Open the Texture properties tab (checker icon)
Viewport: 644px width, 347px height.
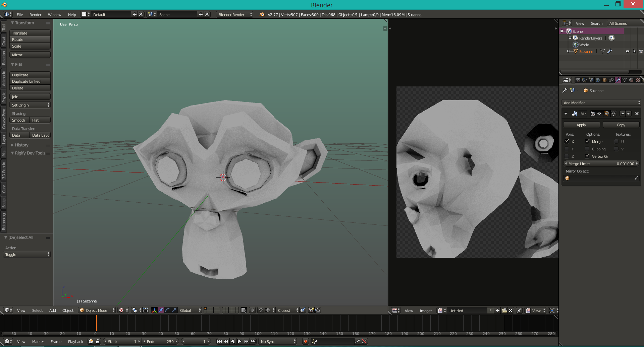(638, 80)
